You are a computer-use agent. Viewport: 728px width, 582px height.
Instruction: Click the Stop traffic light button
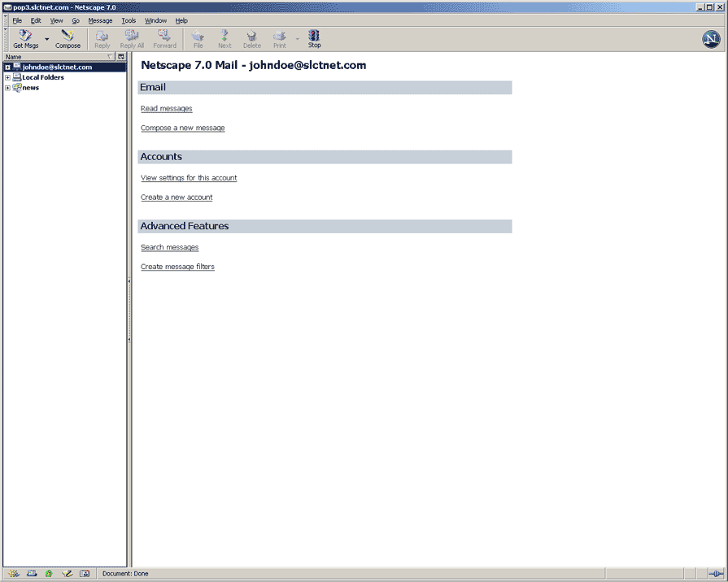314,39
